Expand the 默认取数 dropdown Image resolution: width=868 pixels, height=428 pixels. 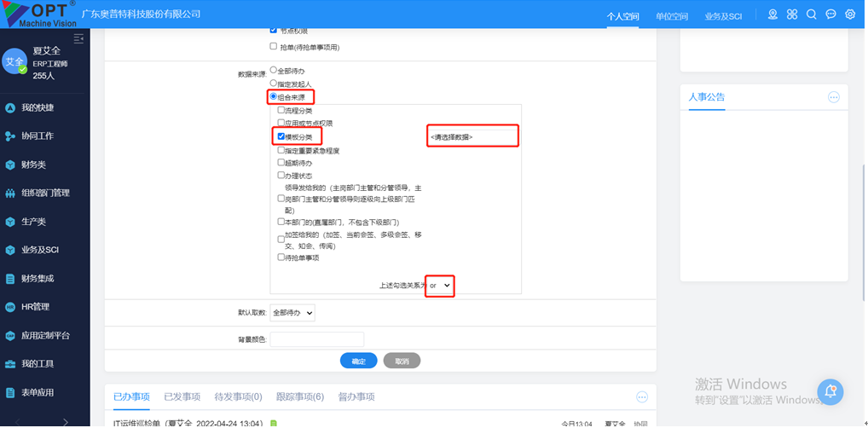(x=292, y=313)
